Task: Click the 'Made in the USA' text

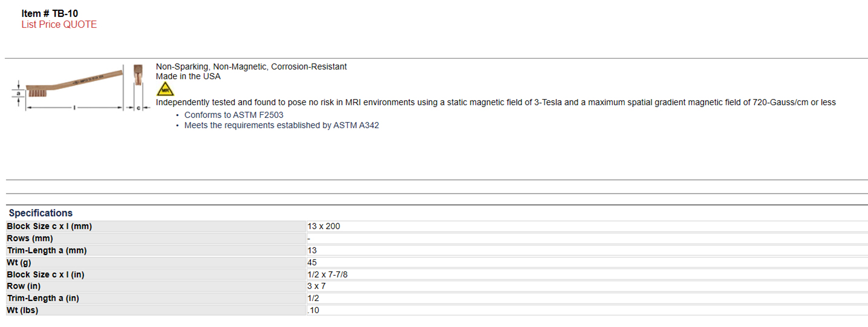Action: (188, 77)
